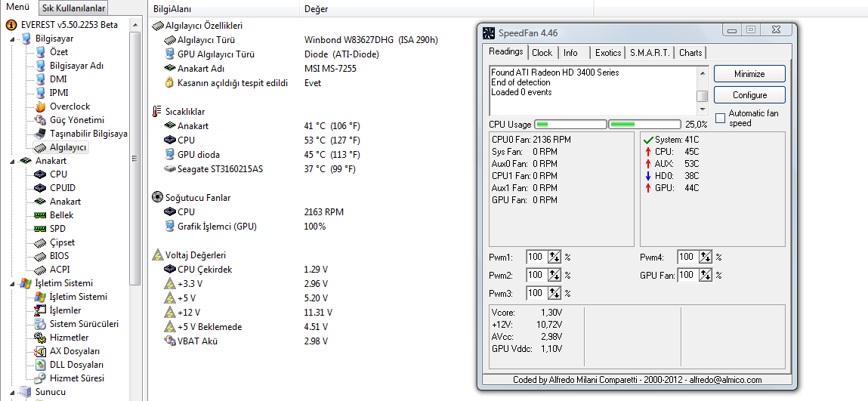868x401 pixels.
Task: Collapse the Bilgisayar tree node
Action: [11, 39]
